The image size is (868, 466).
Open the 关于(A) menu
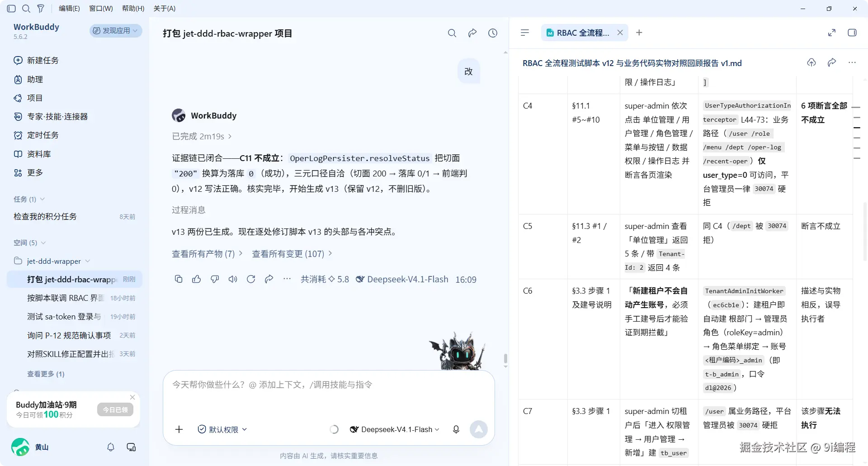click(165, 9)
